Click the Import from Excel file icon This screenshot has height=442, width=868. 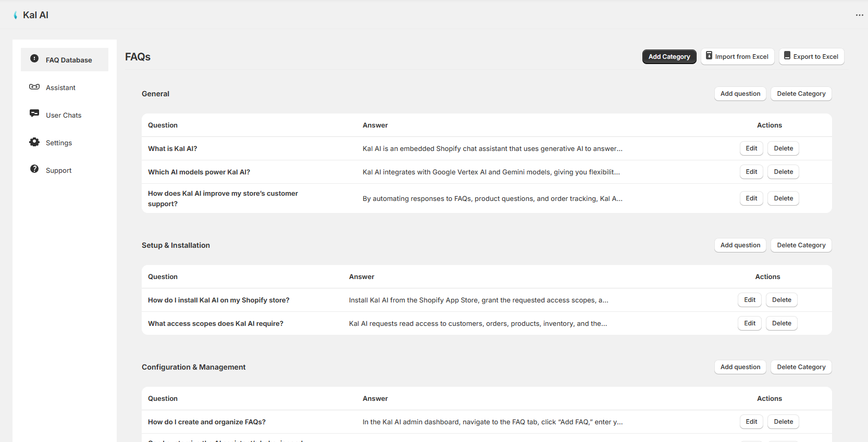709,56
